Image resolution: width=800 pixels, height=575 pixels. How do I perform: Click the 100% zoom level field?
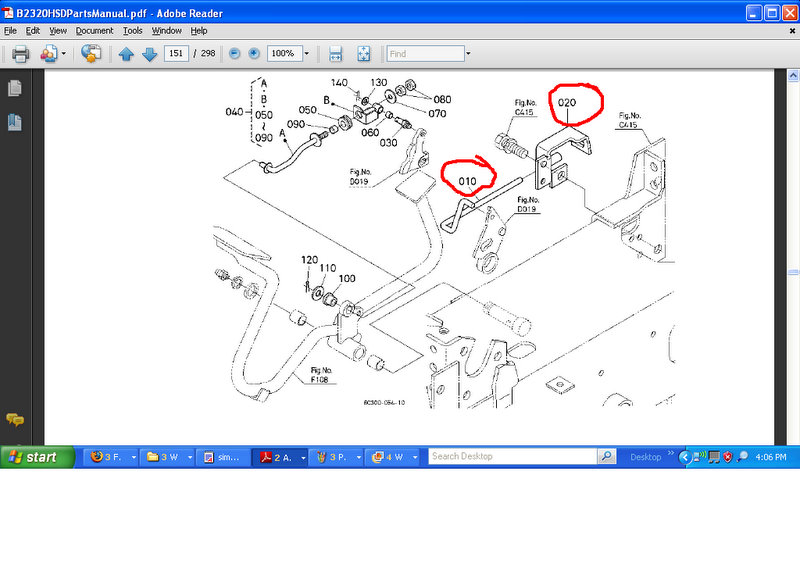click(x=284, y=54)
